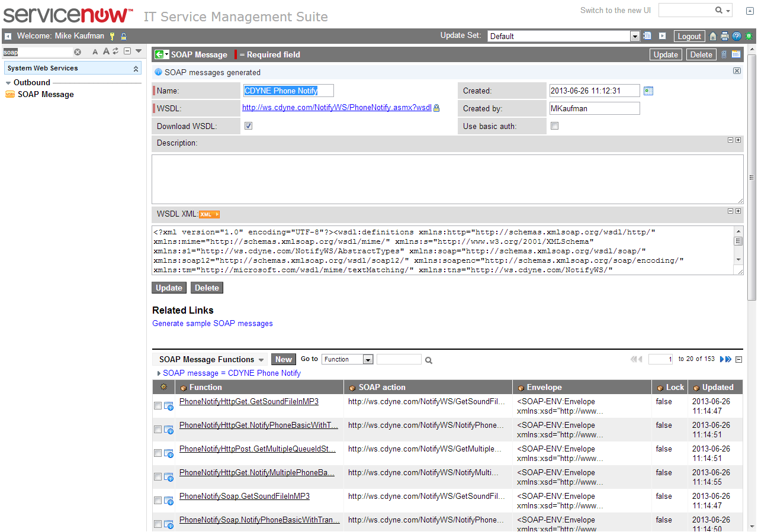This screenshot has height=532, width=758.
Task: Collapse the System Web Services section
Action: [136, 69]
